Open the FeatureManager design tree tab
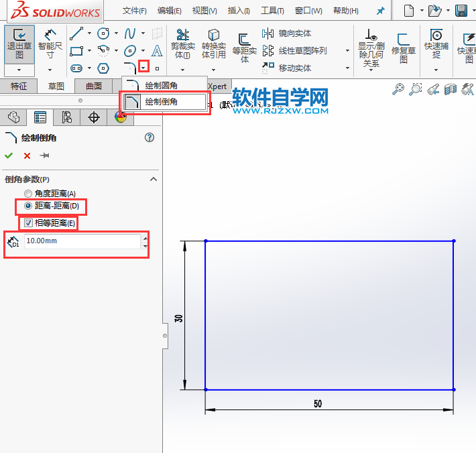 (13, 117)
